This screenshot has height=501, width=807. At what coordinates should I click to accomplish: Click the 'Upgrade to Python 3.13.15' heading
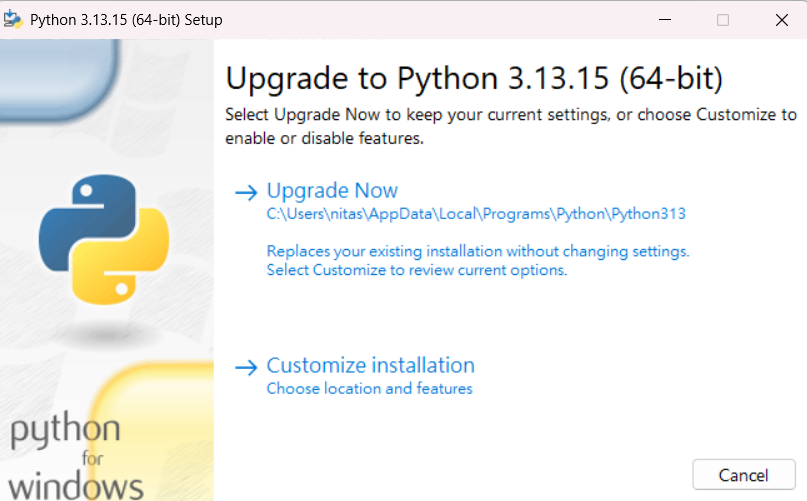pos(474,79)
